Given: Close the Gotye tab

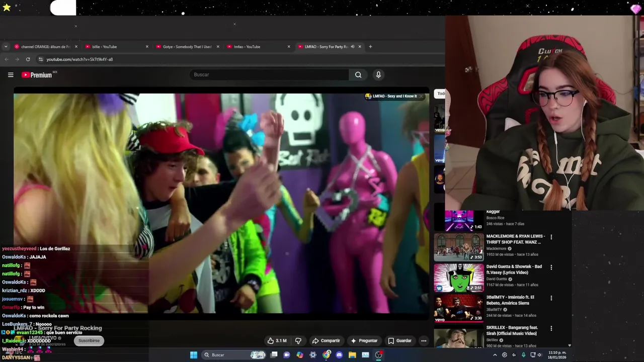Looking at the screenshot, I should [x=218, y=47].
